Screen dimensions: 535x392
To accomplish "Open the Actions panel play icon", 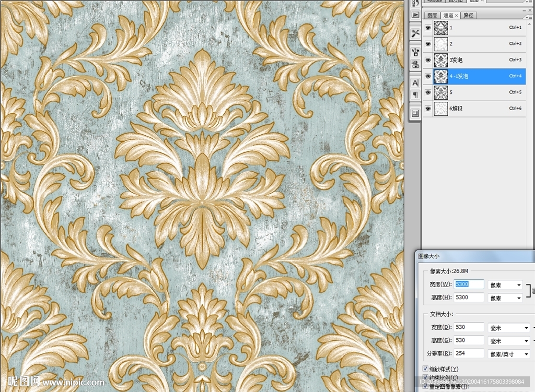I will pyautogui.click(x=415, y=15).
